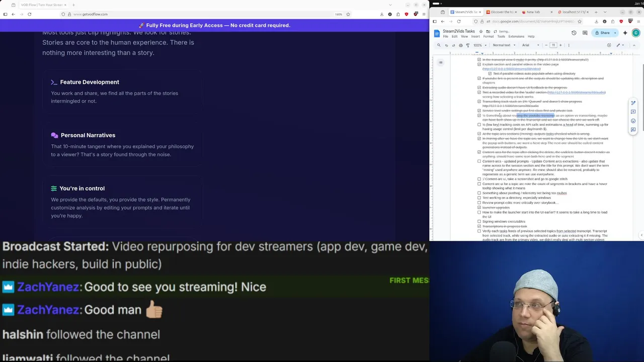
Task: Open the editing mode pencil dropdown
Action: coord(620,45)
